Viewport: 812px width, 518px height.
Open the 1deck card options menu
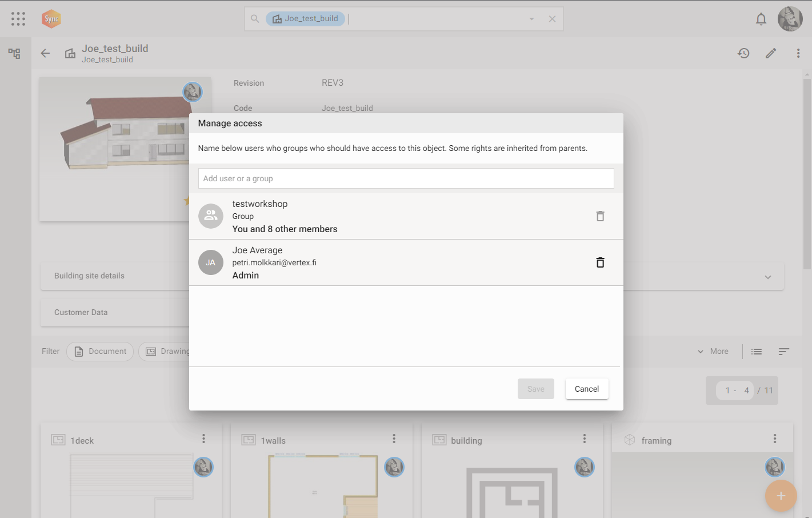click(x=203, y=439)
